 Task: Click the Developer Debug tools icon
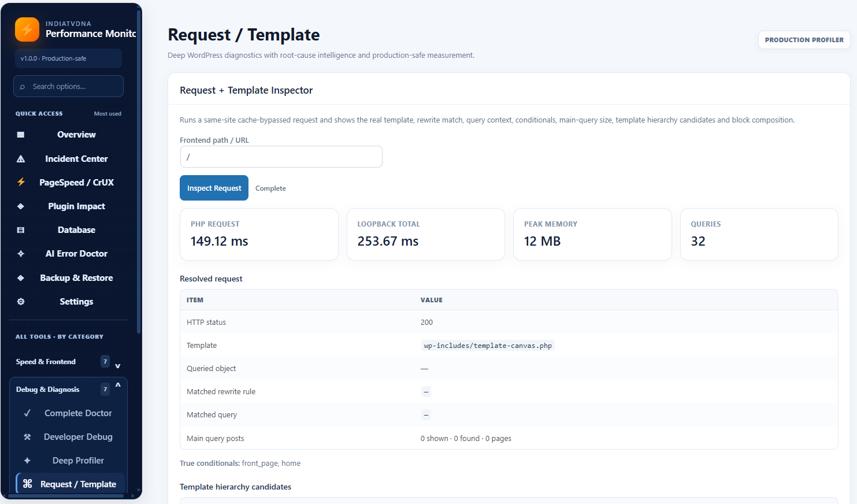[x=27, y=437]
